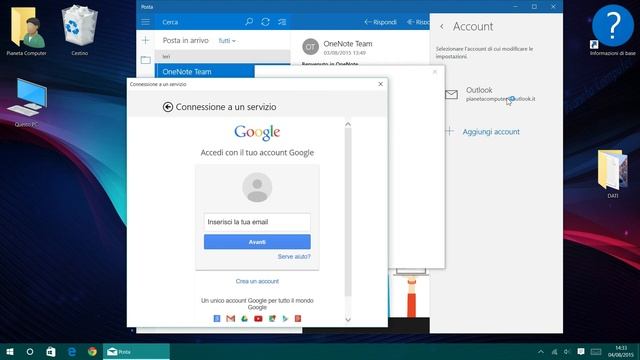Click the YouTube icon in Google footer
Screen dimensions: 640x360
(x=258, y=318)
